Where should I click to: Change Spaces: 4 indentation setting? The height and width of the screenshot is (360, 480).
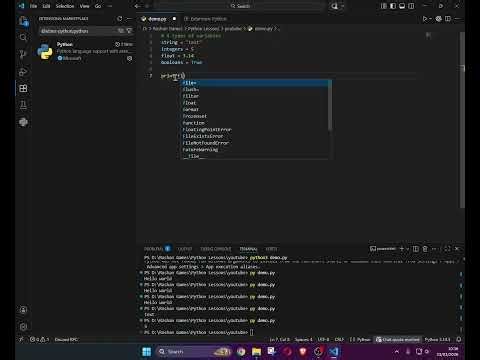[304, 339]
